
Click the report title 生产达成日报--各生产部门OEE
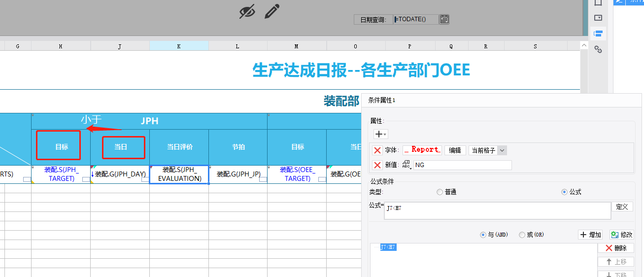pyautogui.click(x=361, y=70)
